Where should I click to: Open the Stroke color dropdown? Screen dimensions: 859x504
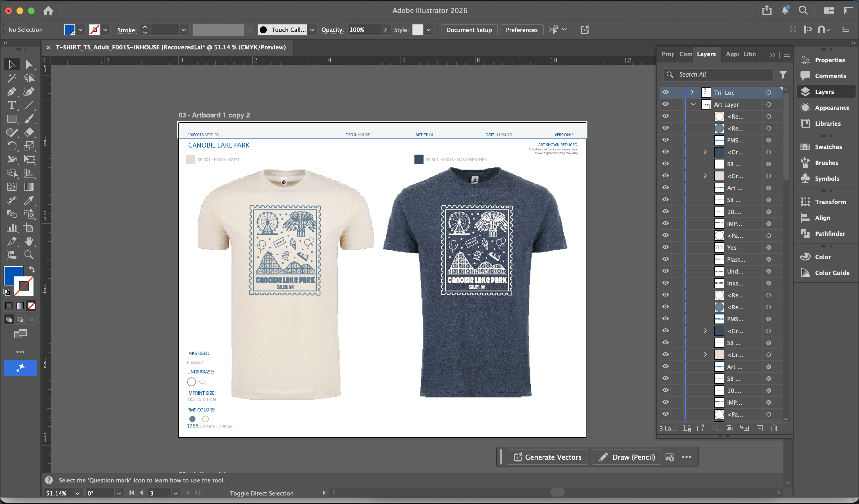(105, 30)
